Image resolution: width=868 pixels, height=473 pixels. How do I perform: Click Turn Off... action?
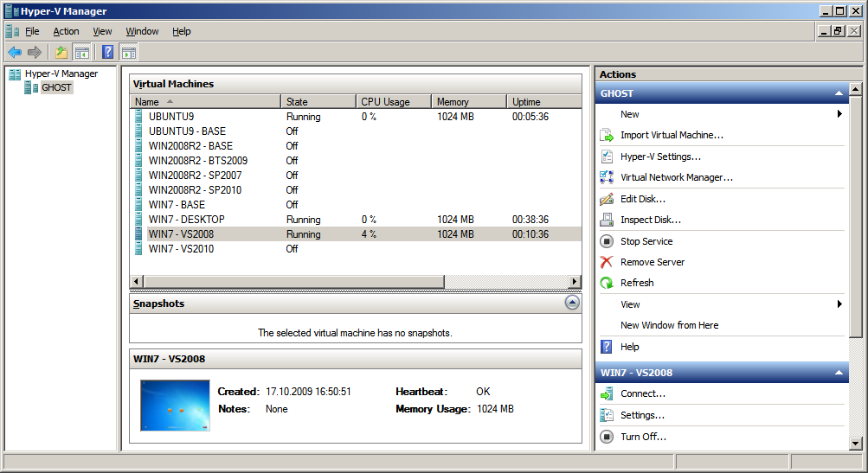pyautogui.click(x=643, y=437)
